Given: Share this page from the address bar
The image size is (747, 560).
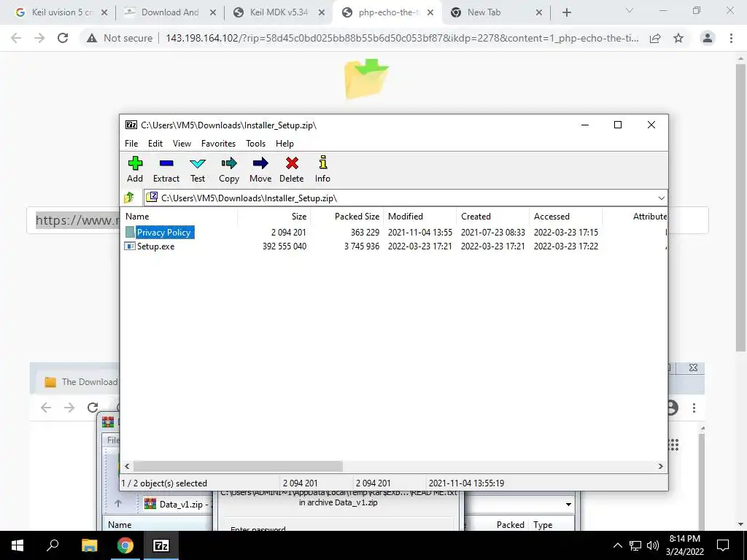Looking at the screenshot, I should tap(655, 38).
